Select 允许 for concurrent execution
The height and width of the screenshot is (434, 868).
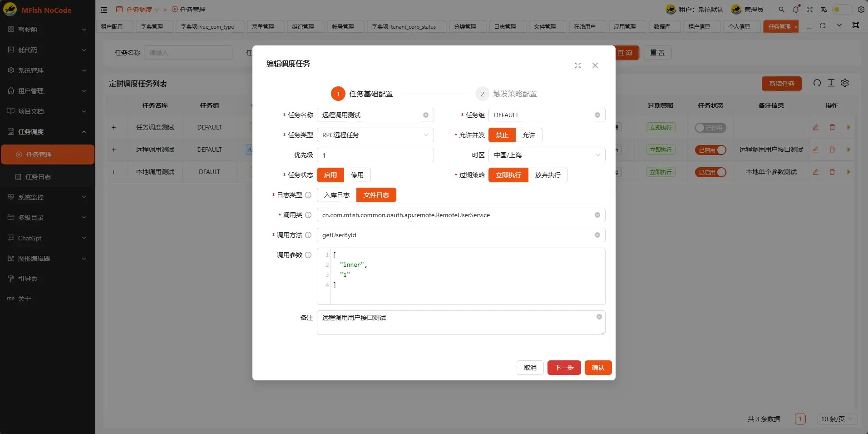pyautogui.click(x=529, y=135)
